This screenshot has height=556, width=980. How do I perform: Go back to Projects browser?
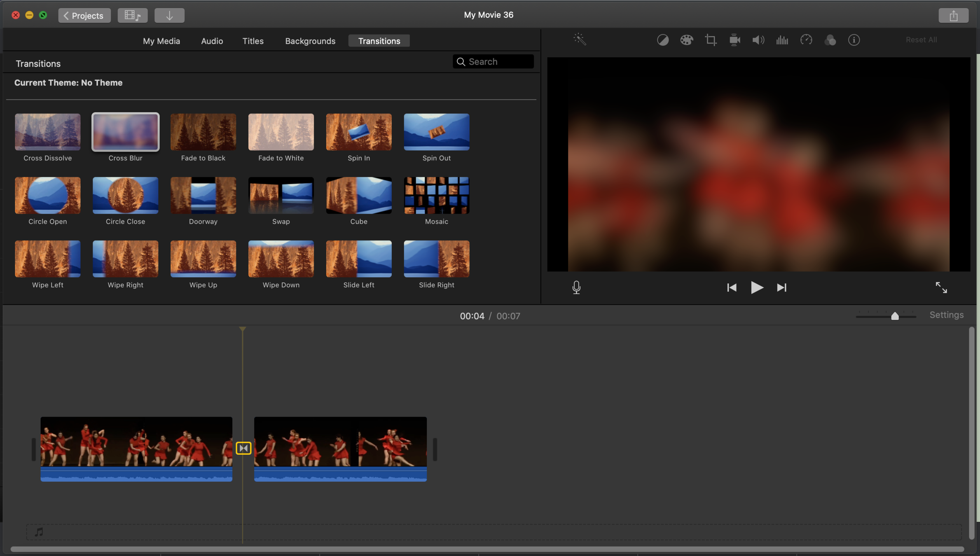(84, 15)
